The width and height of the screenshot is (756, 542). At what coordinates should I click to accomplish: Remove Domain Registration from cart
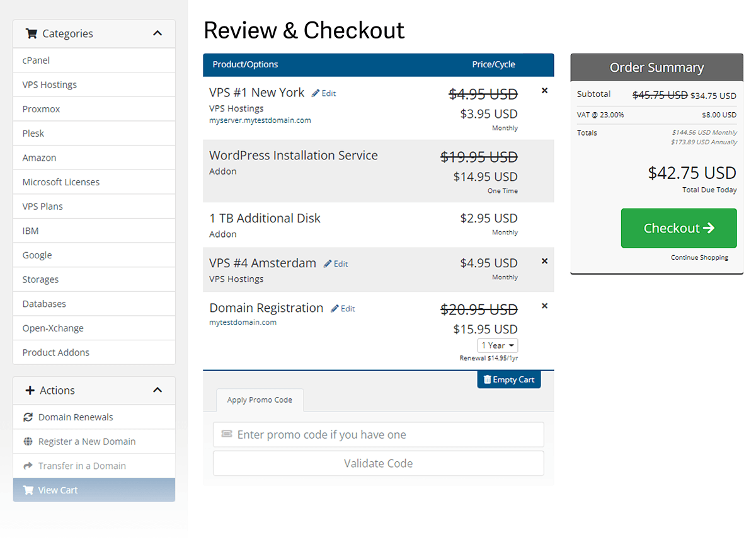[x=545, y=306]
